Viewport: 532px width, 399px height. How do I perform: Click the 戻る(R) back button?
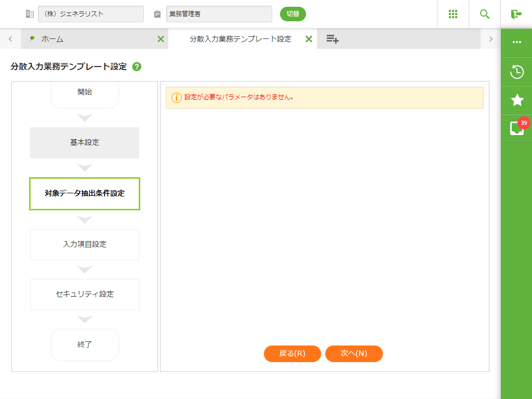(x=292, y=353)
